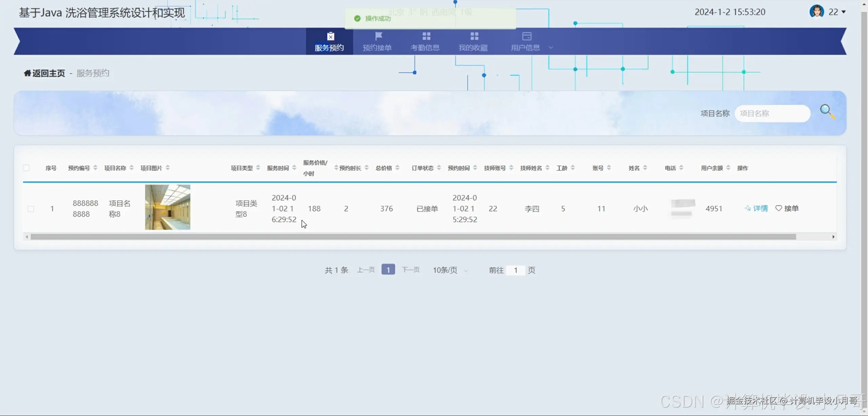The width and height of the screenshot is (868, 416).
Task: Click the 下一页 pagination button
Action: tap(411, 270)
